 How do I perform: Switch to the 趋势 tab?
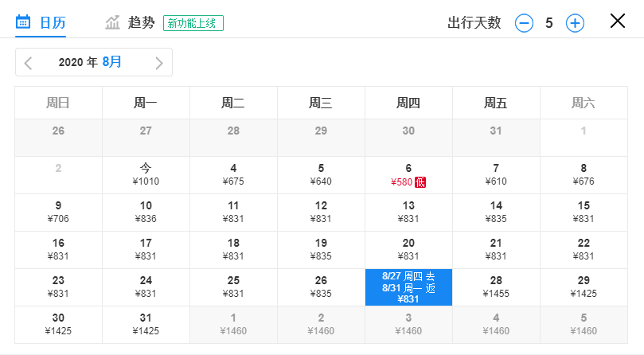(141, 22)
